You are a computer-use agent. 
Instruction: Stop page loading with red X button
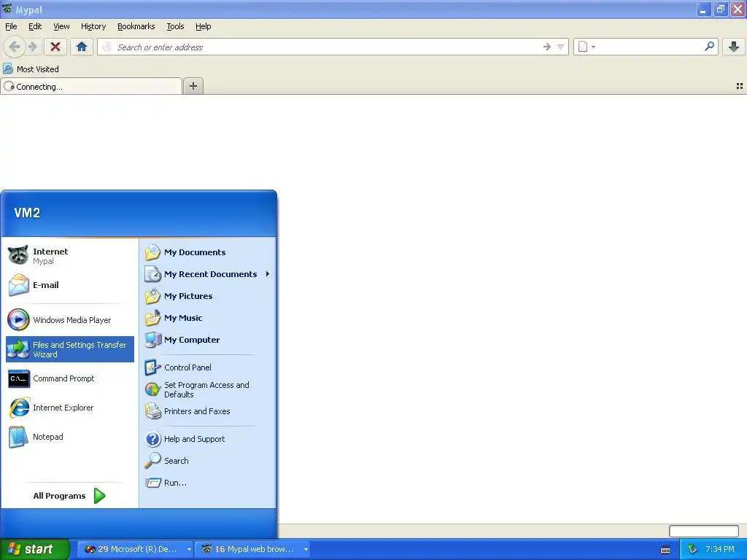55,47
